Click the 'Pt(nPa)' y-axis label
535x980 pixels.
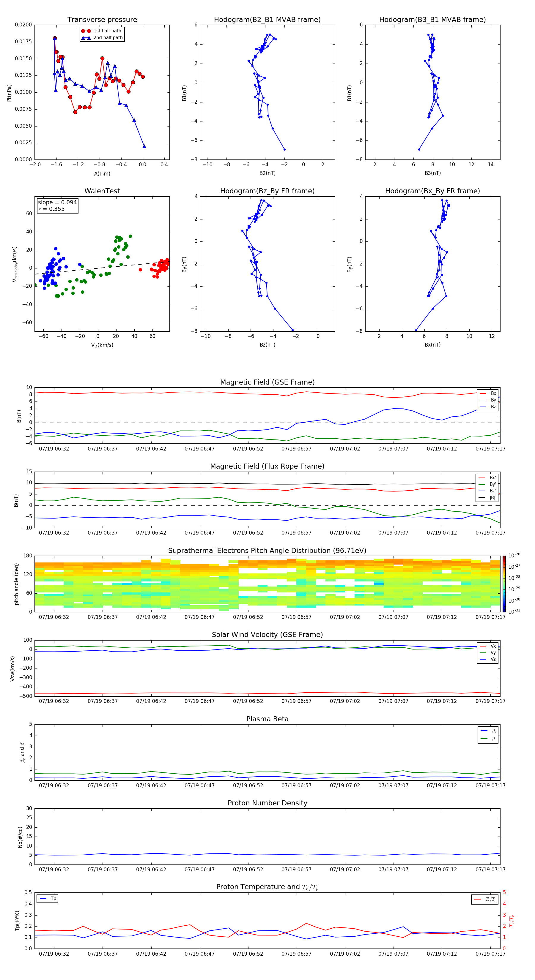9,92
